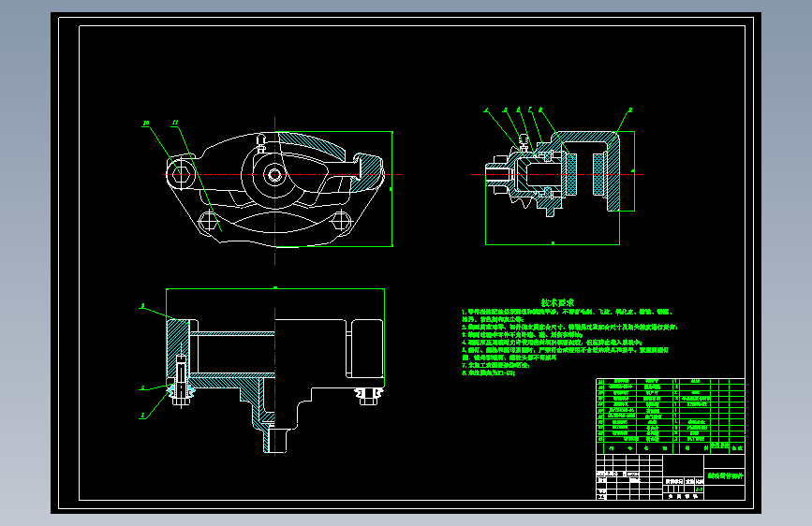Click the bleed screw atop the section view

(x=524, y=142)
